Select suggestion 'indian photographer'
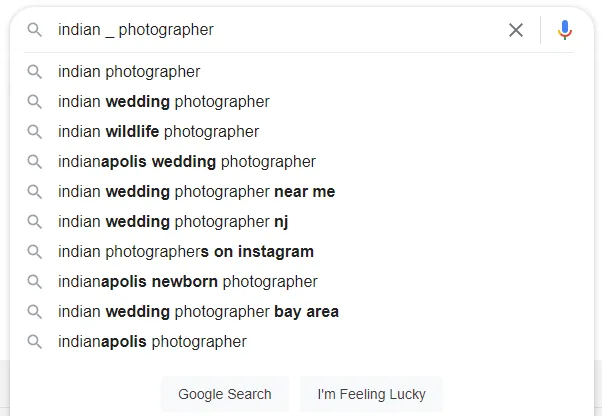The image size is (602, 416). coord(129,72)
